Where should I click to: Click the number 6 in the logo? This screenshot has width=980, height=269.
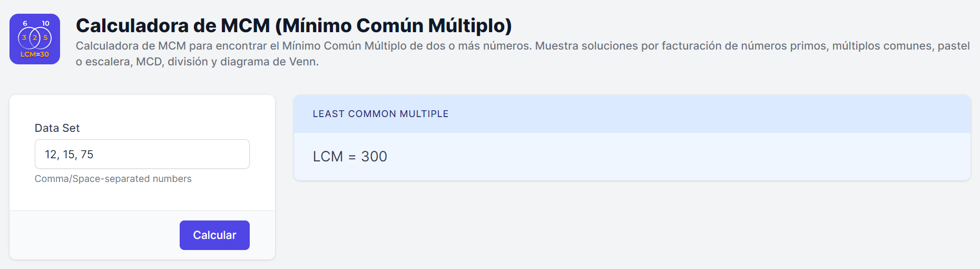click(x=25, y=23)
